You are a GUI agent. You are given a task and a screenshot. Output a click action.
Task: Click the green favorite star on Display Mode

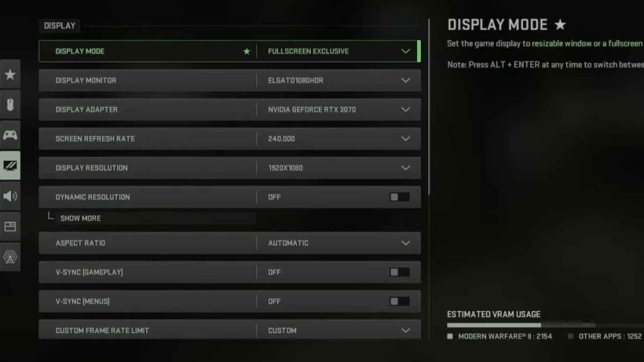[x=246, y=51]
